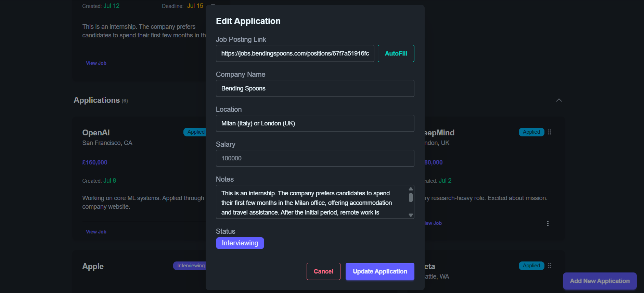Click the Jul 15 deadline date
The height and width of the screenshot is (293, 644).
pyautogui.click(x=195, y=6)
